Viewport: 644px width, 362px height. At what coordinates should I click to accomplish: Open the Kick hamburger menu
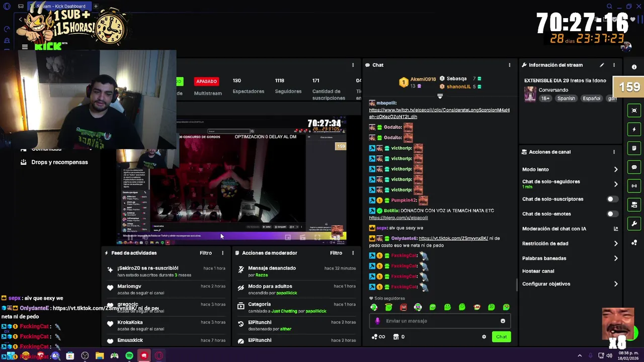click(25, 47)
